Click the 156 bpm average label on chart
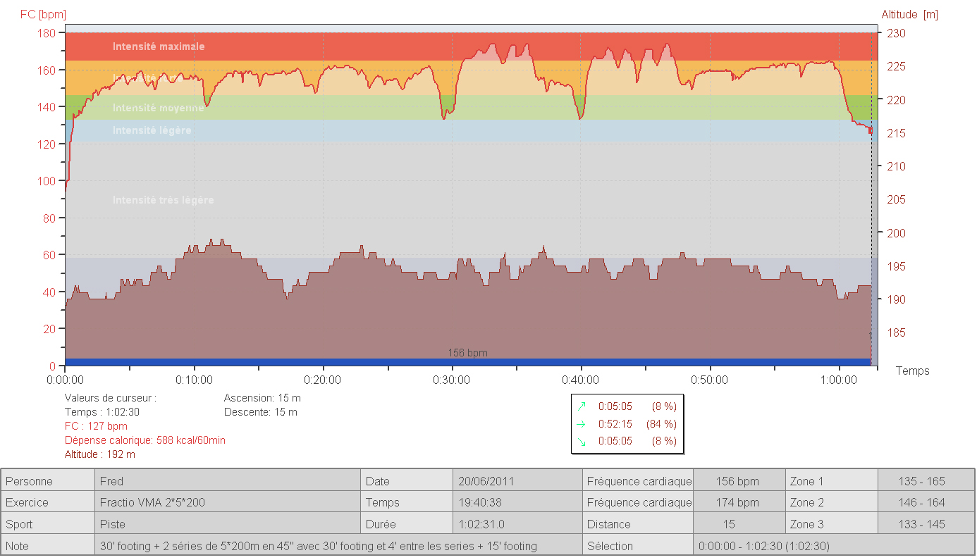977x560 pixels. [467, 353]
